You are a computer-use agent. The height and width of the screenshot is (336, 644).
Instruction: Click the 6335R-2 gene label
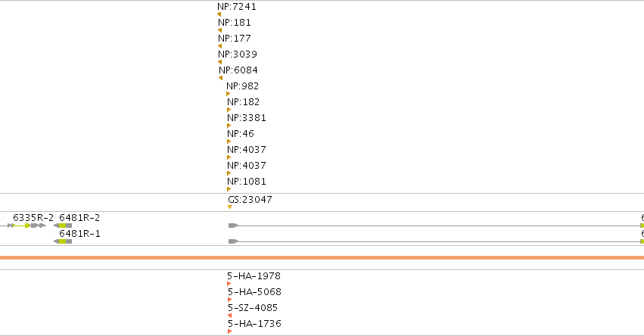coord(33,218)
